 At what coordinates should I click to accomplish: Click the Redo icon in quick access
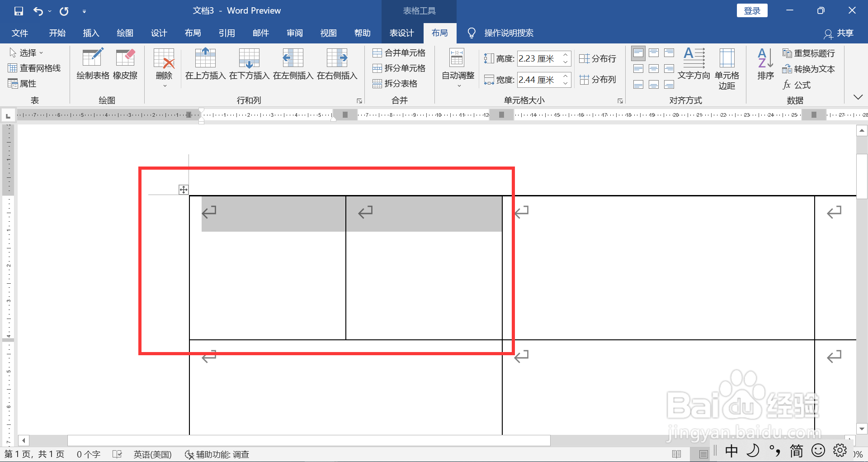(x=64, y=11)
